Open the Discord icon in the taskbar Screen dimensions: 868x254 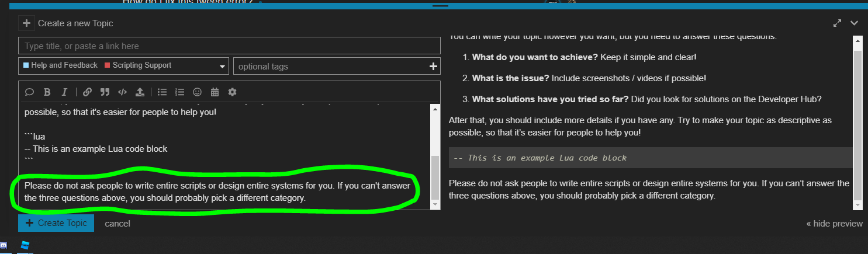pos(4,246)
